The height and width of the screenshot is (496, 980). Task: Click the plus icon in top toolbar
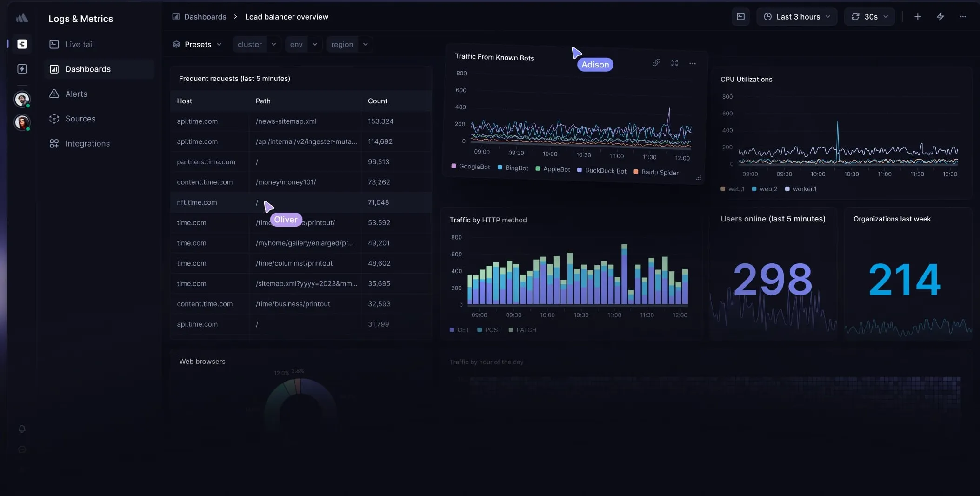click(x=918, y=17)
